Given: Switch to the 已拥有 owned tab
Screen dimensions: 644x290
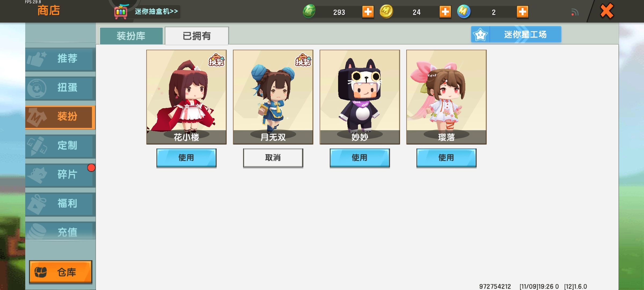Looking at the screenshot, I should click(197, 36).
